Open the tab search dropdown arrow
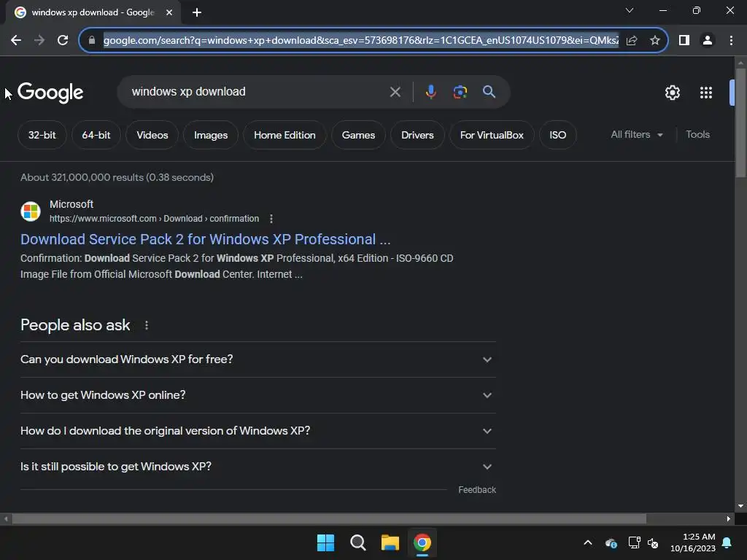This screenshot has height=560, width=747. (x=630, y=10)
